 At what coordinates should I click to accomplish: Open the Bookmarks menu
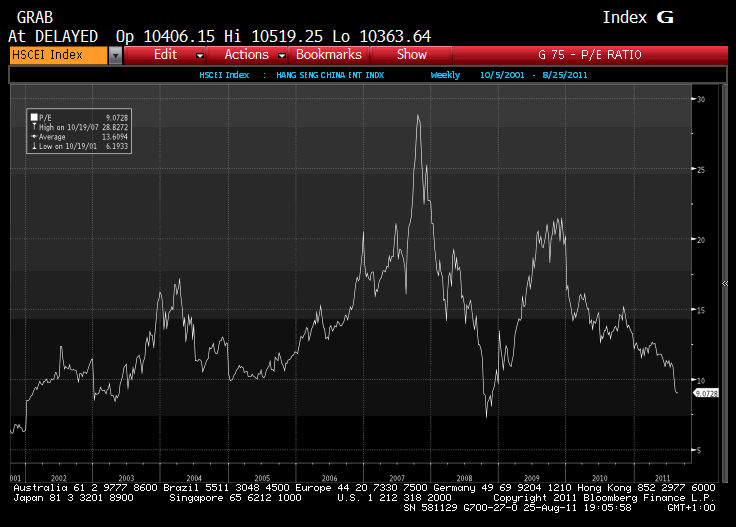pyautogui.click(x=329, y=55)
